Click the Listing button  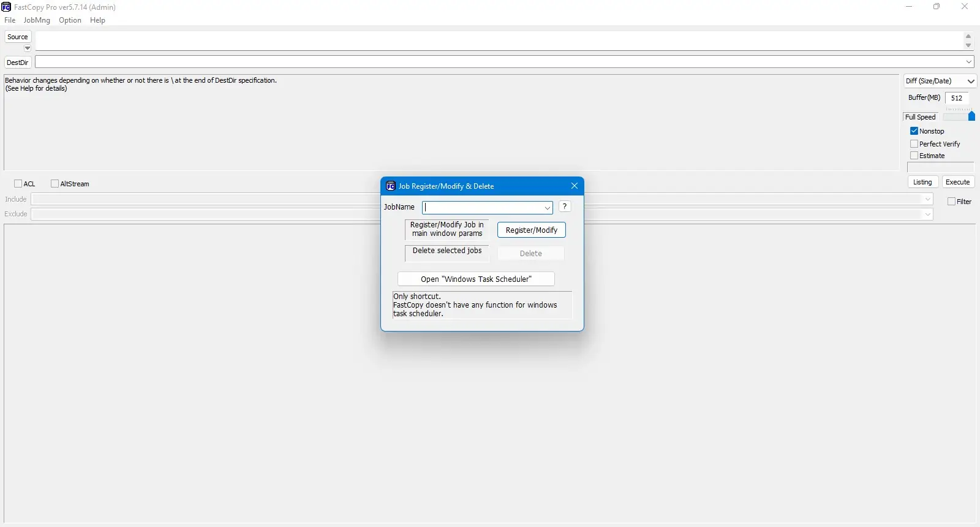(922, 182)
